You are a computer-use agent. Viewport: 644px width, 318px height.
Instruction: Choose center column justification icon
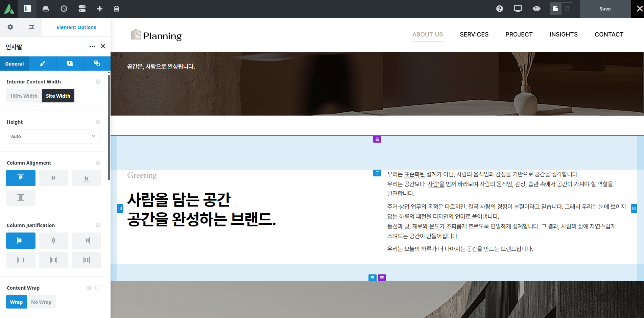[x=53, y=240]
